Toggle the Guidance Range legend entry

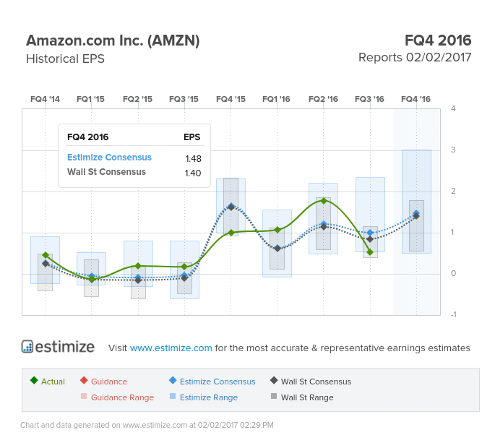(118, 397)
